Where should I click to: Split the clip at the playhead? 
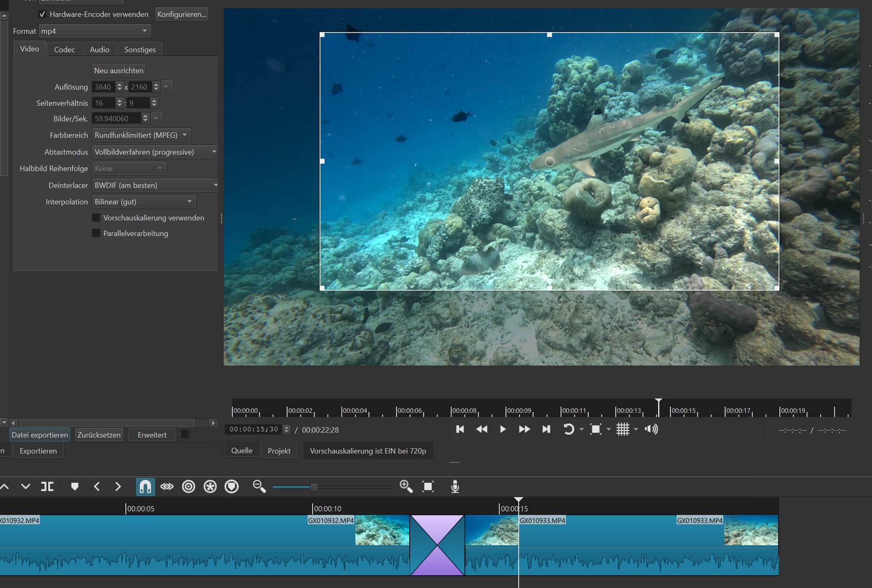tap(47, 486)
